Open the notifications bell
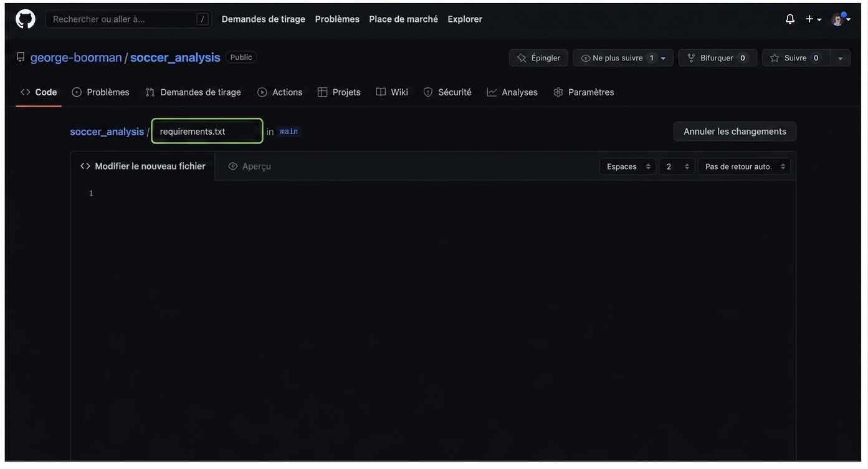868x469 pixels. click(790, 19)
